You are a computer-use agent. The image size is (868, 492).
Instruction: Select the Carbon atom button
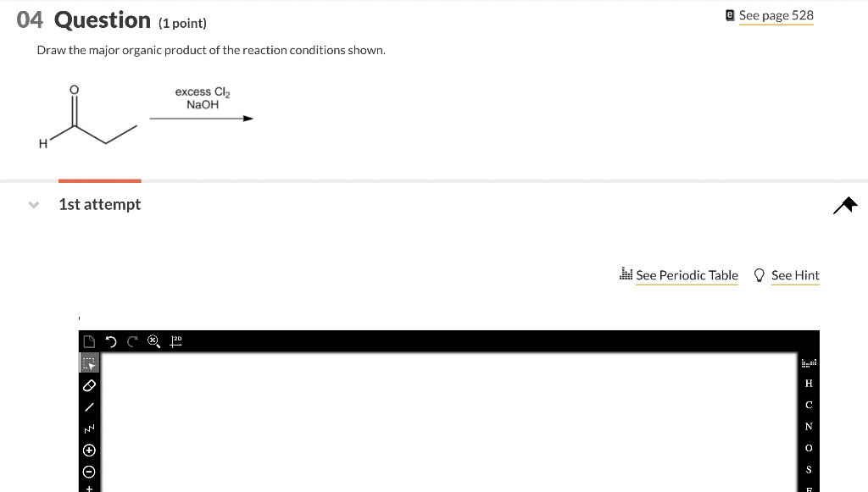click(808, 405)
